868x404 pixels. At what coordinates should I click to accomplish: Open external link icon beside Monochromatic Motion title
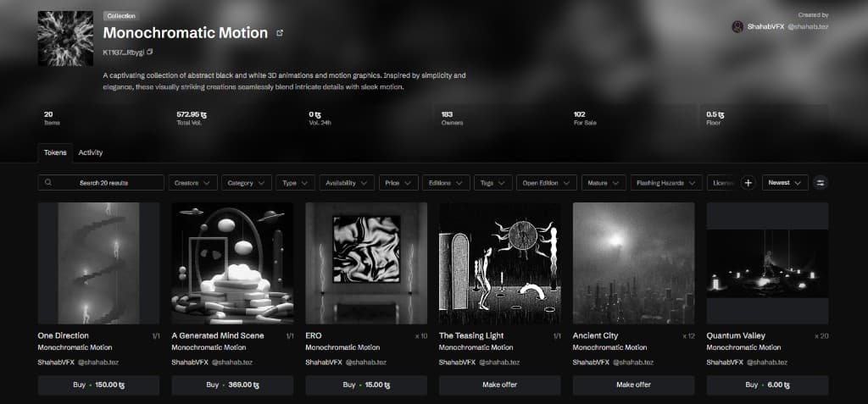tap(280, 33)
